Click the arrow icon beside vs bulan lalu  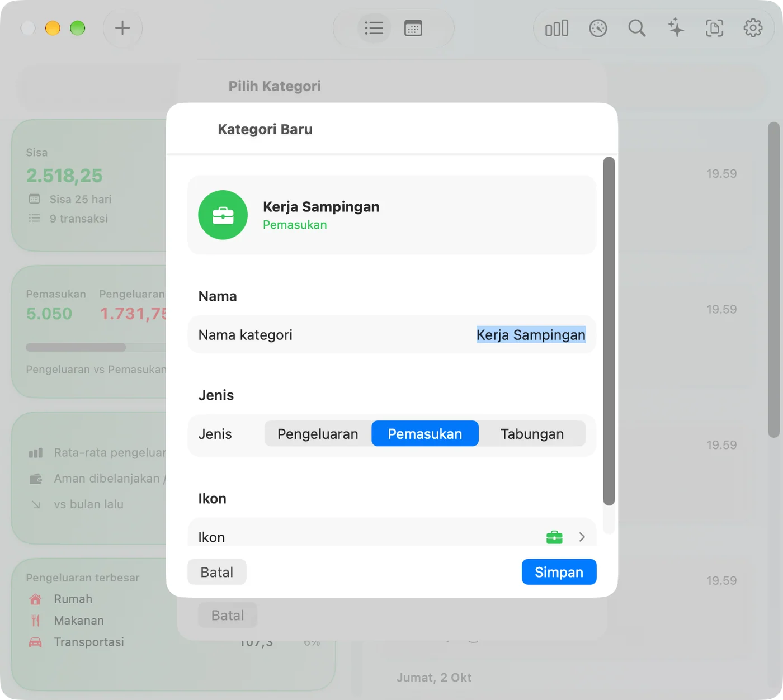36,504
